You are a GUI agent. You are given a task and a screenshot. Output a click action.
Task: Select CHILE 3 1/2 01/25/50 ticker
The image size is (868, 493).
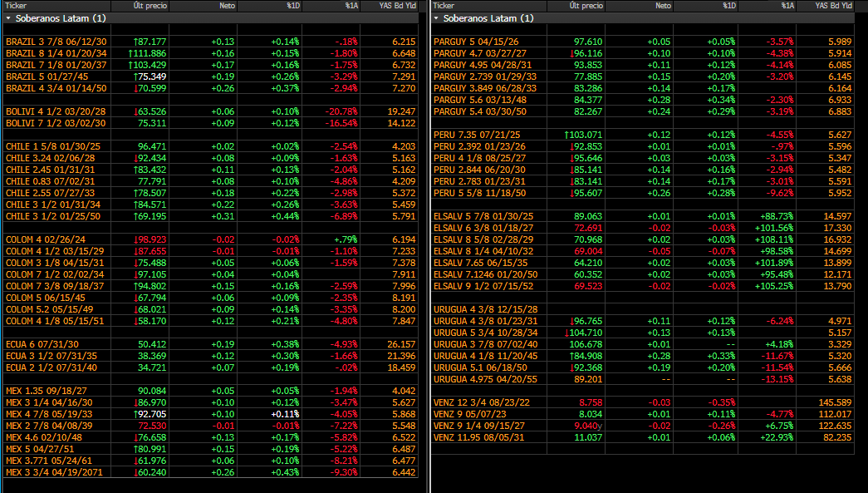(53, 216)
